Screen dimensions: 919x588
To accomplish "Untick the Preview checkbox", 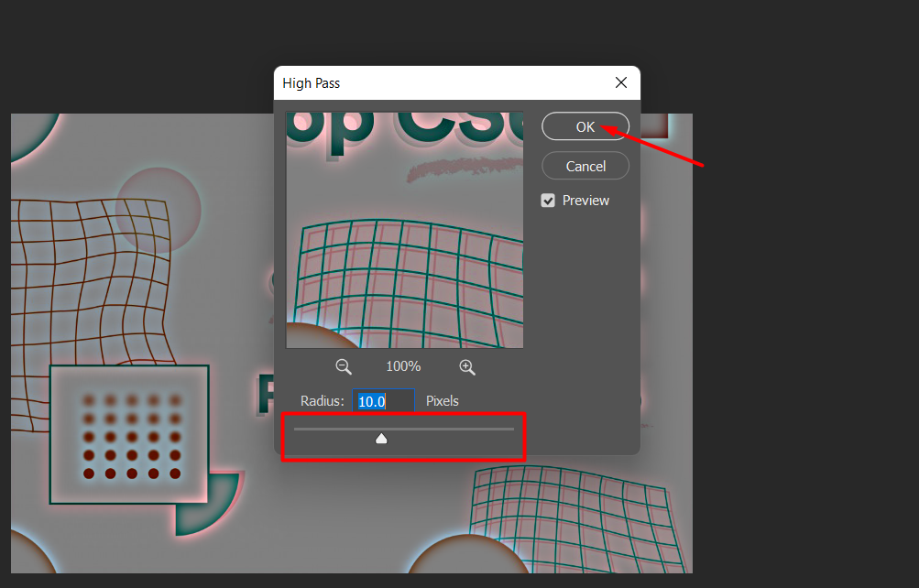I will [x=548, y=201].
